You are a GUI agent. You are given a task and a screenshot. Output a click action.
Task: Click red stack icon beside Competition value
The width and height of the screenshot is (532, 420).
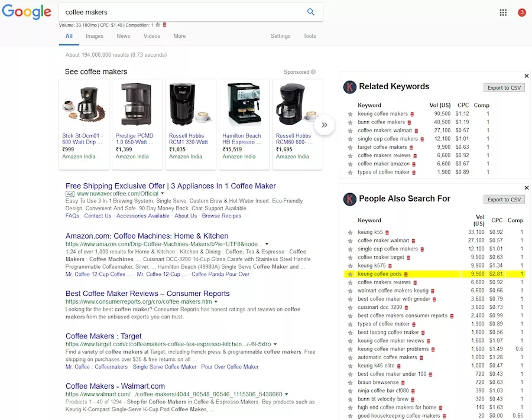coord(164,25)
